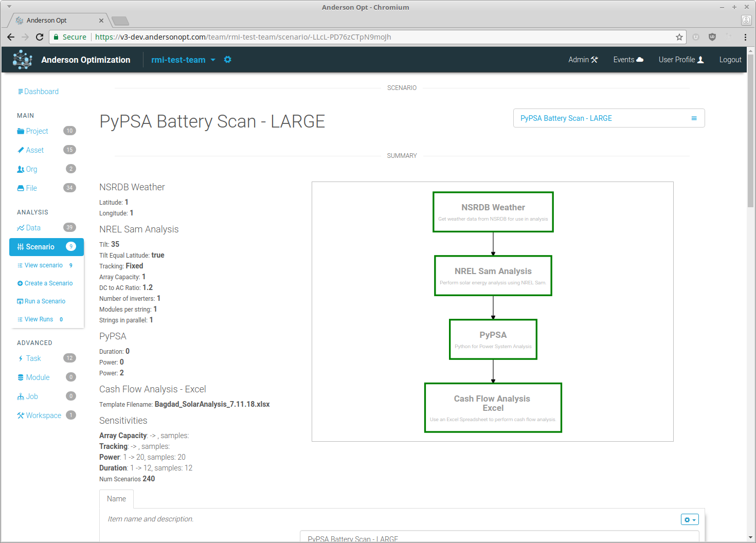Click the shield extension icon

[712, 37]
